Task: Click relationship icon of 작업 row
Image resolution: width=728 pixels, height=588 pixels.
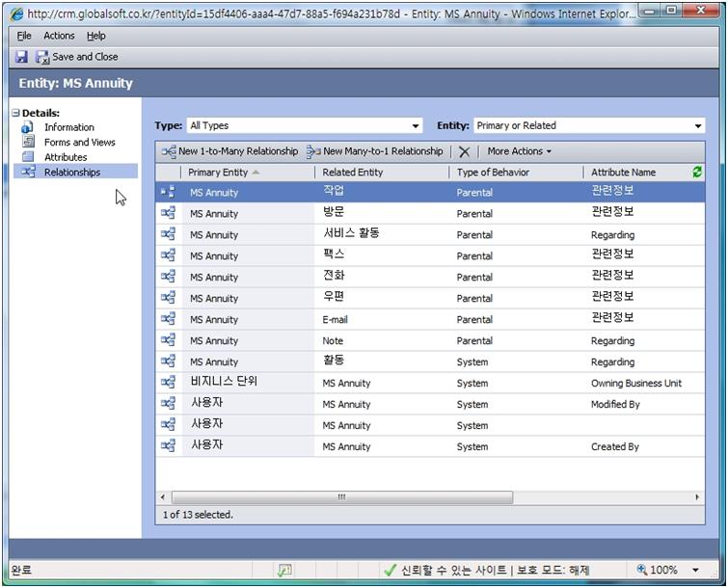Action: pos(168,192)
